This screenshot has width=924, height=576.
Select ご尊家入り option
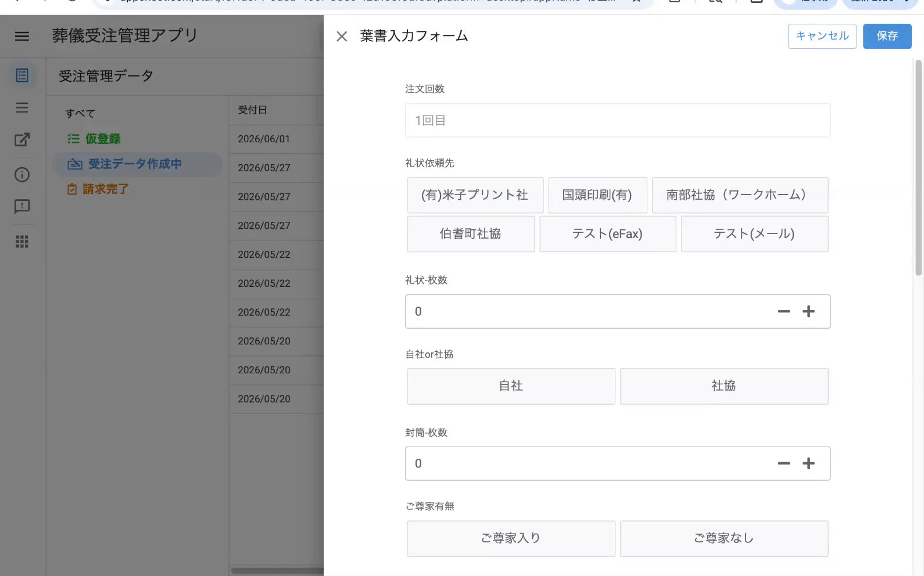coord(511,538)
